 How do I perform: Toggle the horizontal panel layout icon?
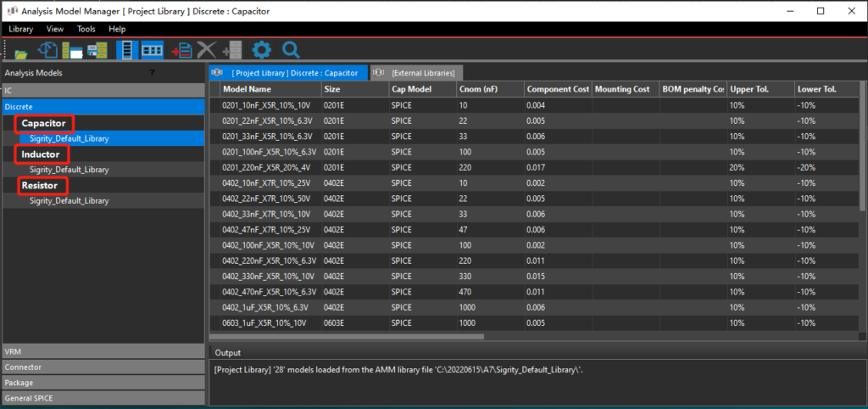pyautogui.click(x=152, y=50)
